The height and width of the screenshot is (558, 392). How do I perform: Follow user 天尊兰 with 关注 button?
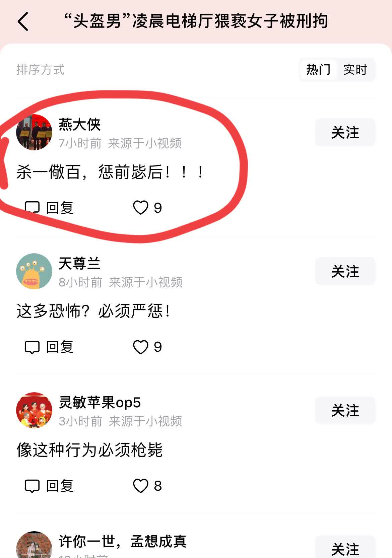coord(345,271)
